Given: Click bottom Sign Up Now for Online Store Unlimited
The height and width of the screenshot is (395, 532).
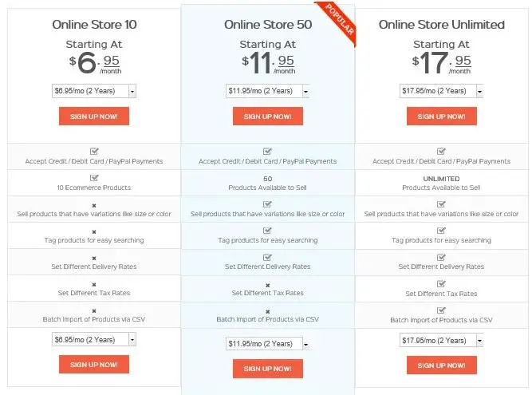Looking at the screenshot, I should pyautogui.click(x=442, y=365).
